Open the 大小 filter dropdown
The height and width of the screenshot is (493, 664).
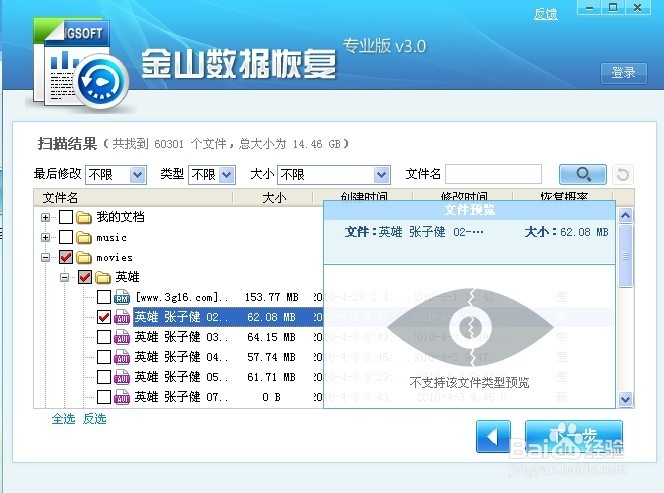334,174
